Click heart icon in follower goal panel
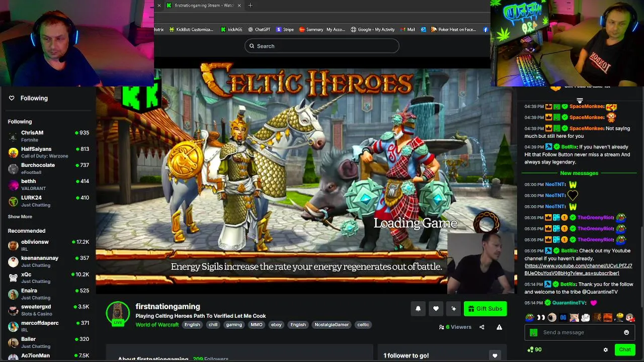 click(x=495, y=355)
